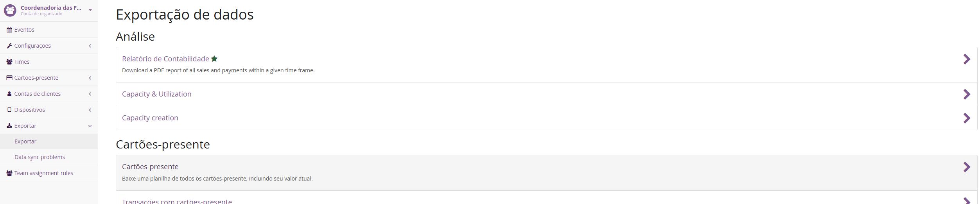The image size is (980, 204).
Task: Click the credit card icon beside Cartões-presente
Action: click(9, 78)
